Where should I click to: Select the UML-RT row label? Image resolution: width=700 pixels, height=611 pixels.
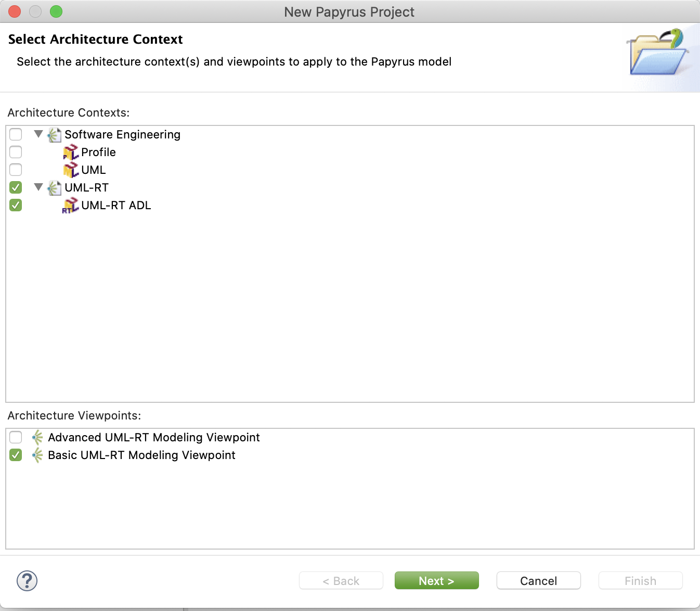(86, 188)
